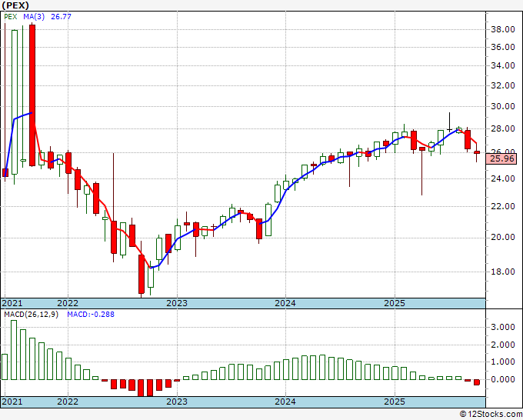Screen dimensions: 523x420
Task: Click the 3.000 MACD axis label
Action: tap(503, 327)
